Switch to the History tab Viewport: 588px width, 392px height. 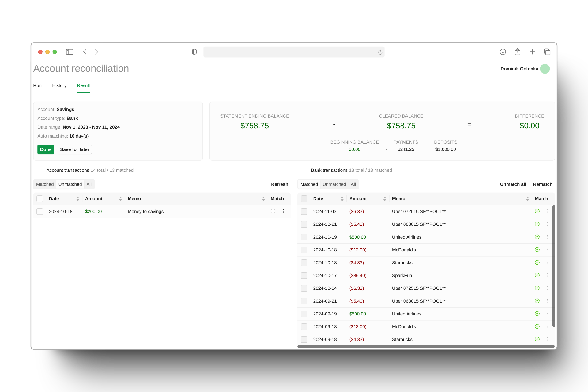tap(59, 85)
